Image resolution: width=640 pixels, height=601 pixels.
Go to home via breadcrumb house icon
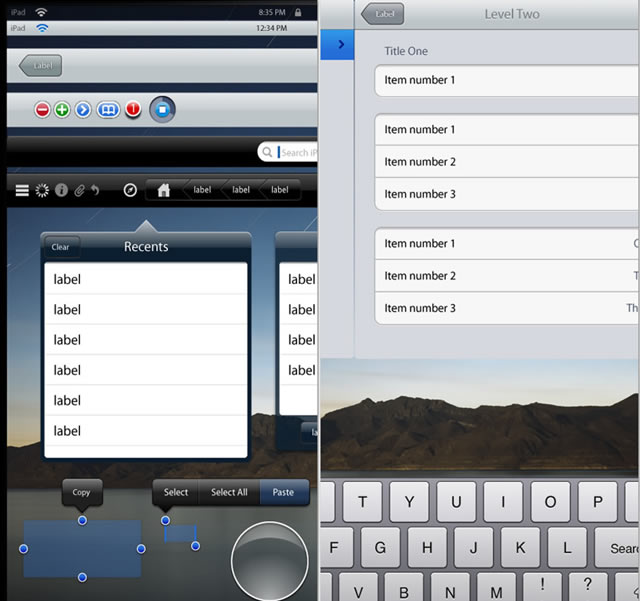point(164,190)
